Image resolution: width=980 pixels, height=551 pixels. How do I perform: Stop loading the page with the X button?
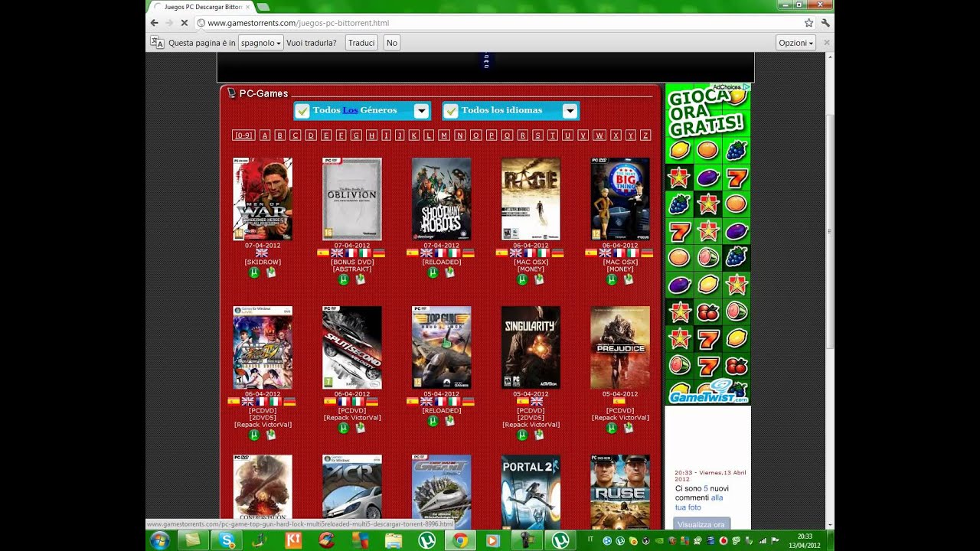pos(184,23)
